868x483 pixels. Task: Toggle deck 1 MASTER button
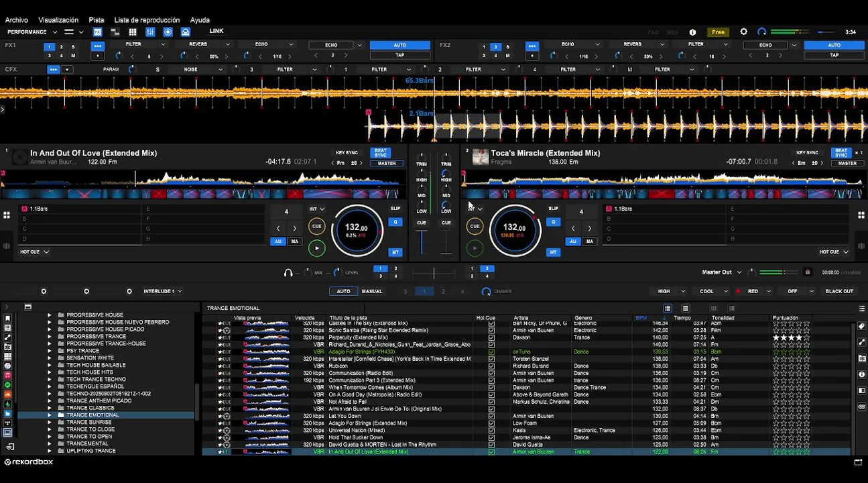tap(387, 163)
